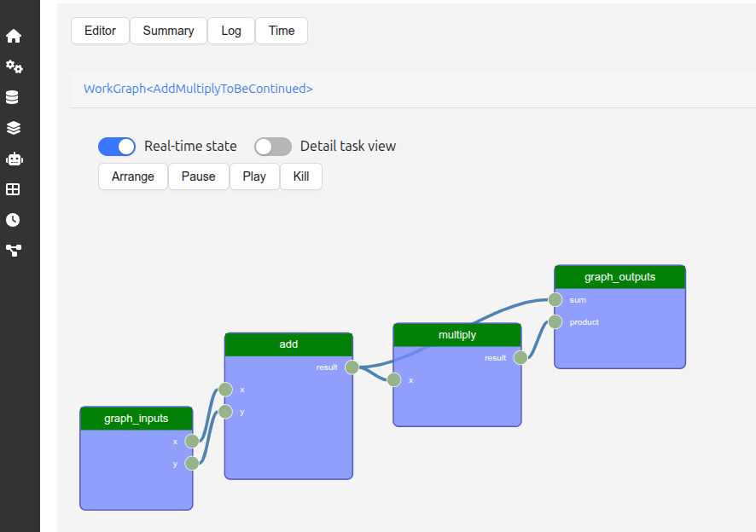Open the Log tab
Image resolution: width=756 pixels, height=532 pixels.
(x=231, y=31)
